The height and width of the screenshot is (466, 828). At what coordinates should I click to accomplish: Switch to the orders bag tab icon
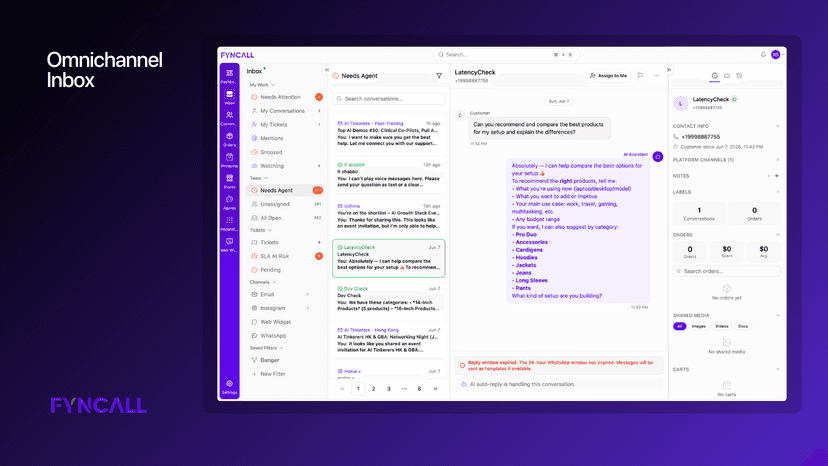[x=727, y=76]
